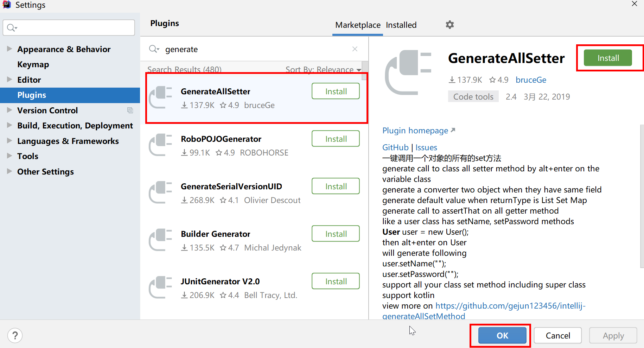Click the JUnitGenerator V2.0 plugin icon

click(160, 287)
